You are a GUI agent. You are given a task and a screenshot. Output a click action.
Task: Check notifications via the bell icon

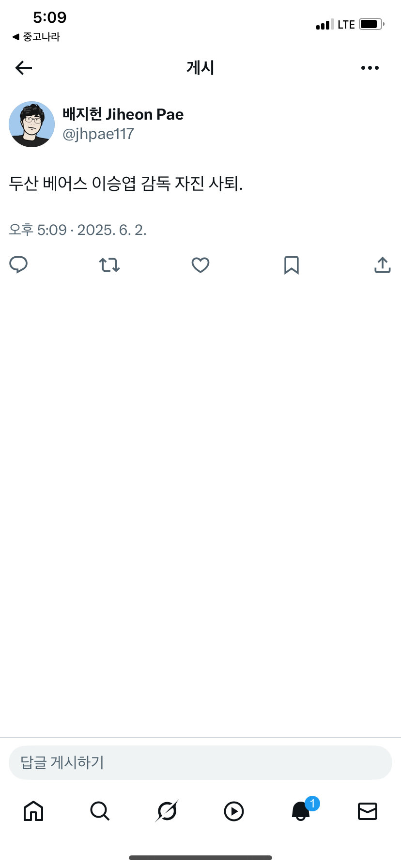click(301, 811)
